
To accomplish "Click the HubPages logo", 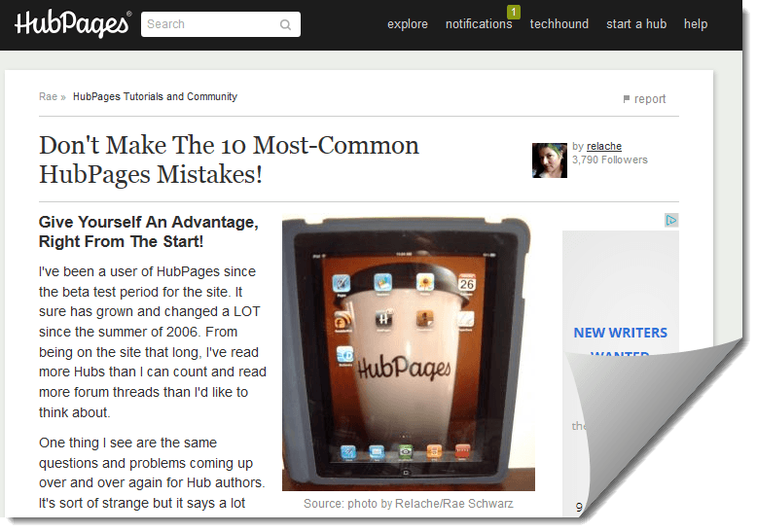I will [72, 24].
